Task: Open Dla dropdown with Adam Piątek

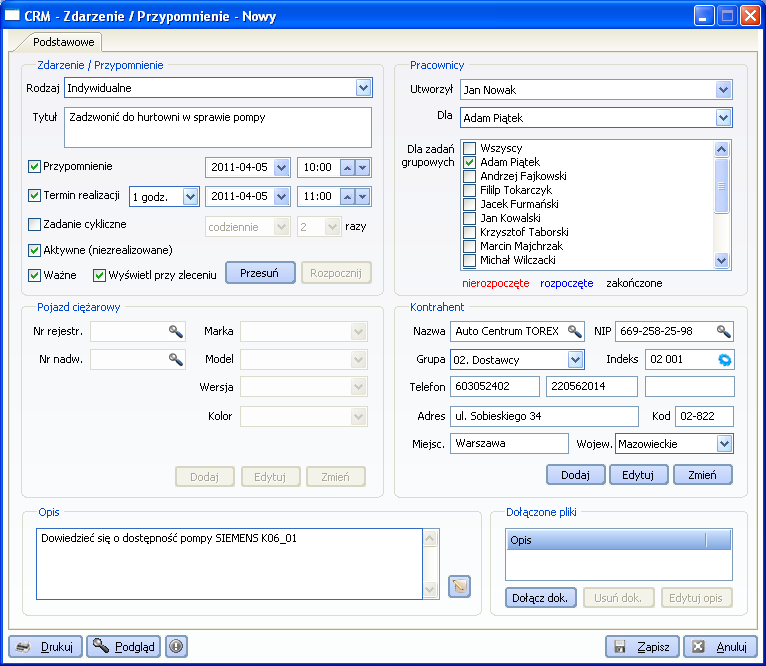Action: pyautogui.click(x=723, y=118)
